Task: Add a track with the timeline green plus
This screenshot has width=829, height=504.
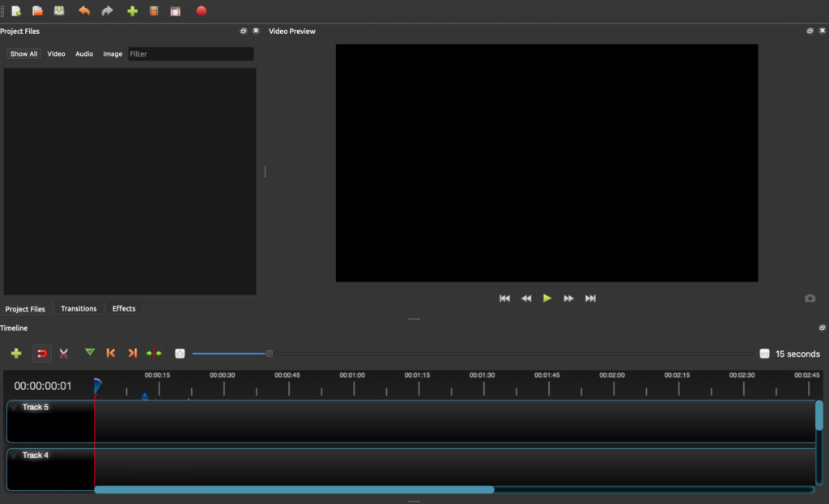Action: point(16,354)
